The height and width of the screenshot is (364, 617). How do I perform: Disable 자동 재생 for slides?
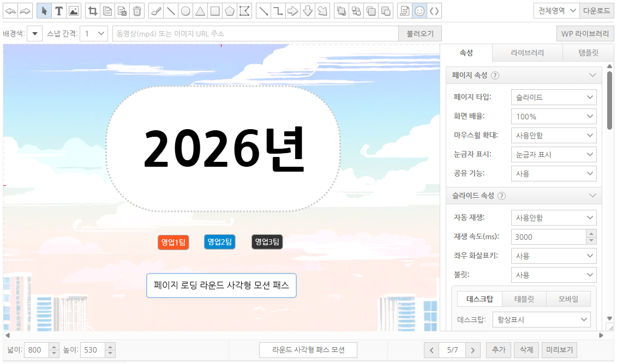point(553,217)
